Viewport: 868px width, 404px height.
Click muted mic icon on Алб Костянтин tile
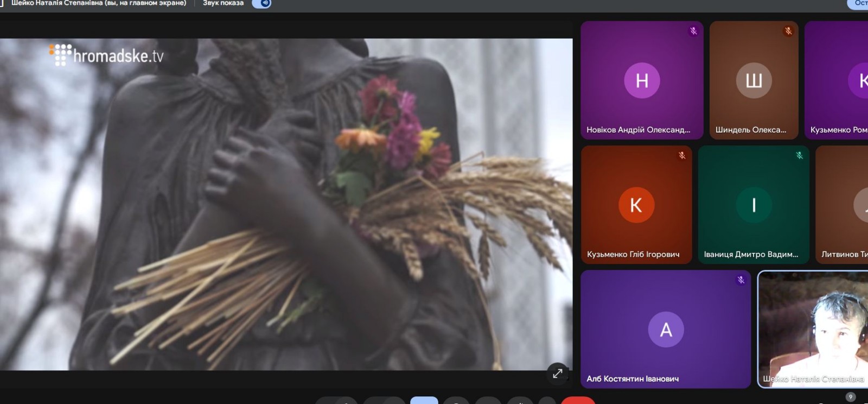click(x=741, y=280)
